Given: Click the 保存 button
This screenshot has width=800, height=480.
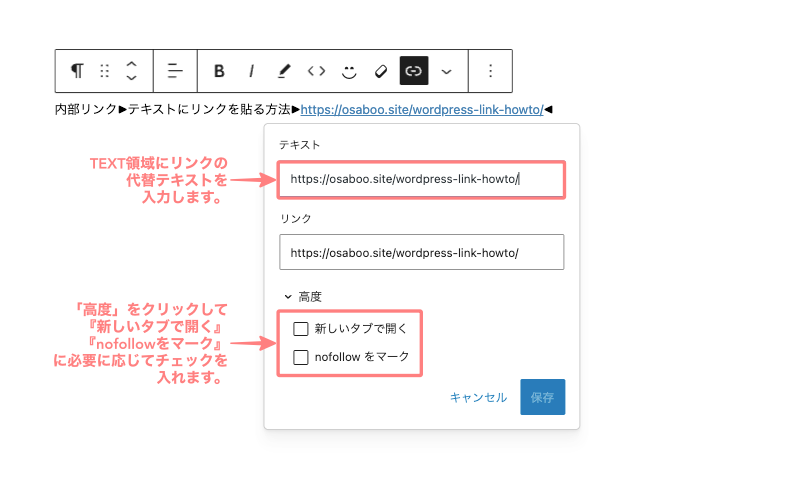Looking at the screenshot, I should [542, 397].
